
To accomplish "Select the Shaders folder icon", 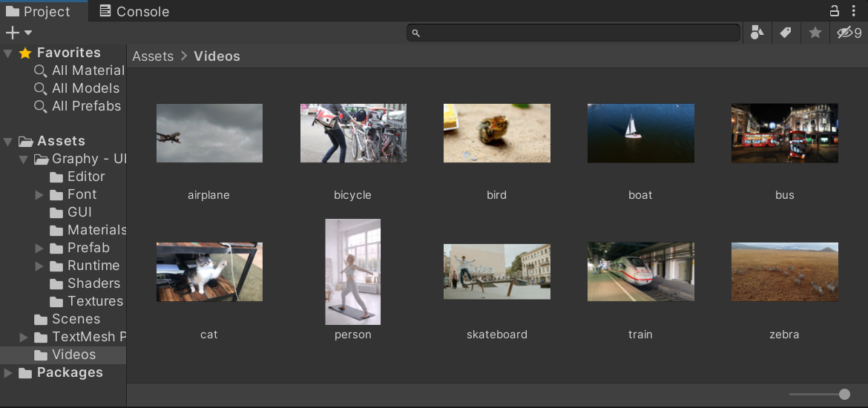I will click(x=56, y=284).
